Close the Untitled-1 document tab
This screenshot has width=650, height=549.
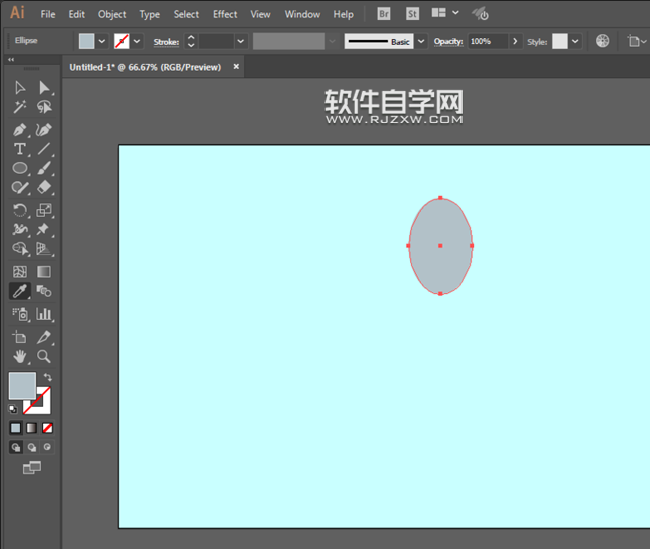[x=236, y=67]
